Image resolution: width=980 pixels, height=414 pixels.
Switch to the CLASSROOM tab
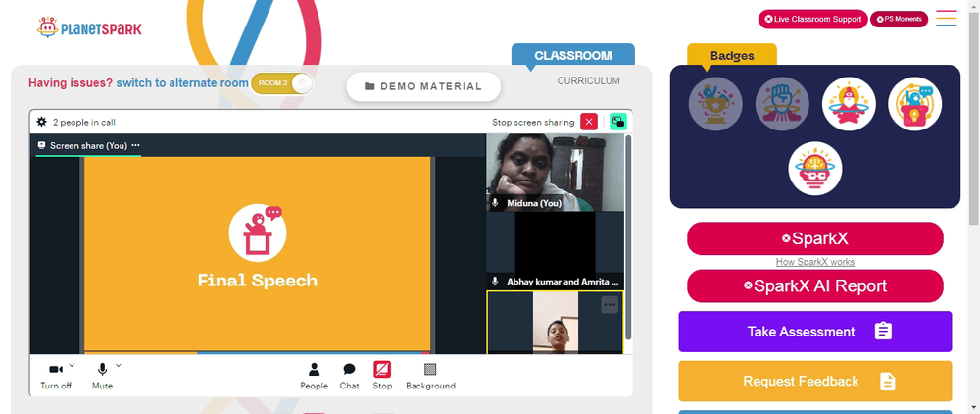tap(573, 55)
